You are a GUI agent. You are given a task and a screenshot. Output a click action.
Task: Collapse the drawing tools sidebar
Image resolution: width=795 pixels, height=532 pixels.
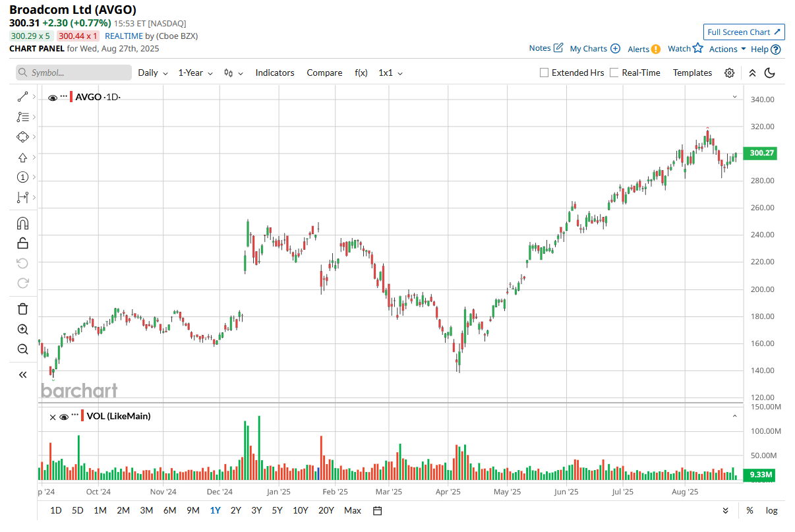coord(22,374)
